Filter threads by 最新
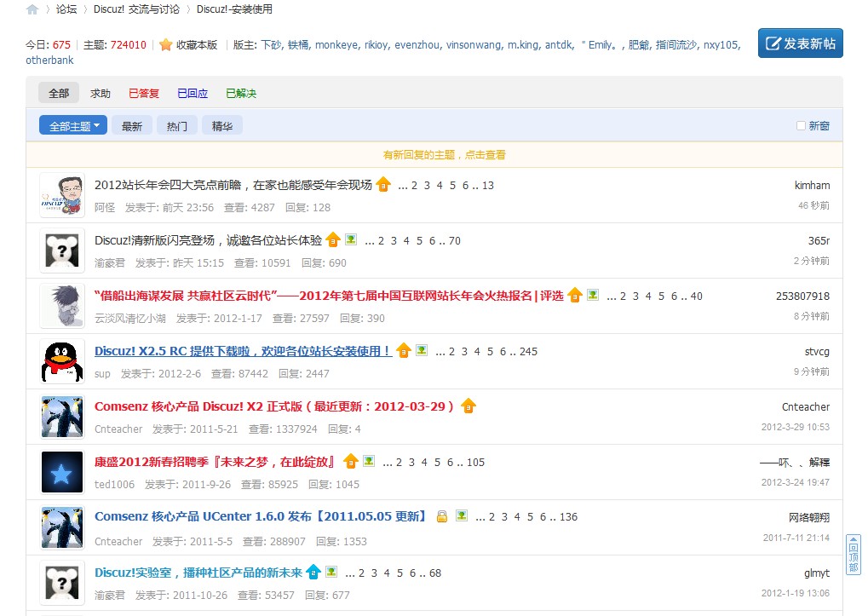The height and width of the screenshot is (616, 868). point(132,125)
